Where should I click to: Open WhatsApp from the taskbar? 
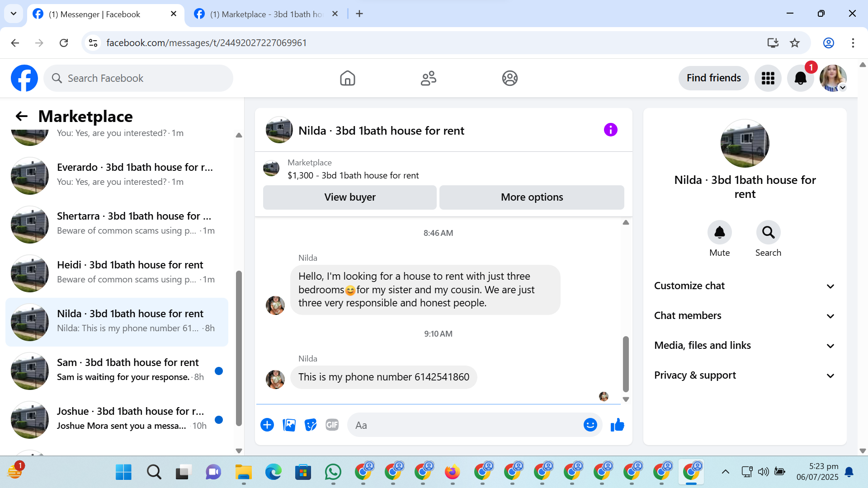(x=333, y=472)
